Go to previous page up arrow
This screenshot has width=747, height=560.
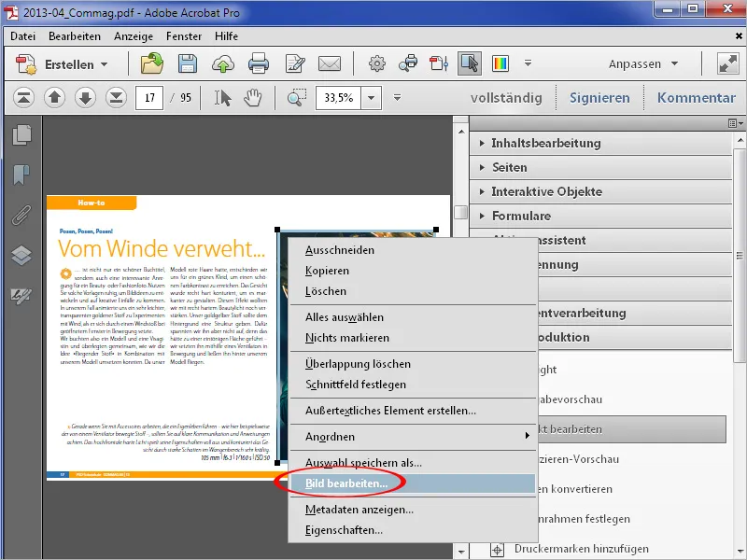tap(54, 98)
